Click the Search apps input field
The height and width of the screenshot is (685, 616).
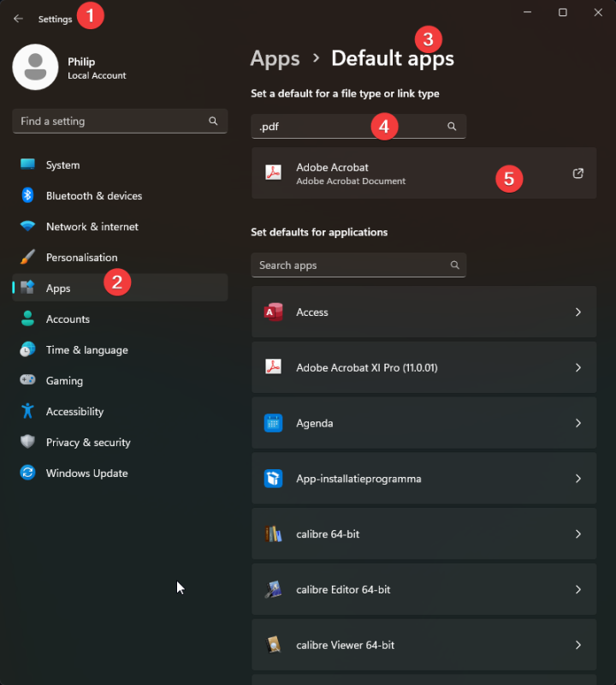tap(351, 265)
